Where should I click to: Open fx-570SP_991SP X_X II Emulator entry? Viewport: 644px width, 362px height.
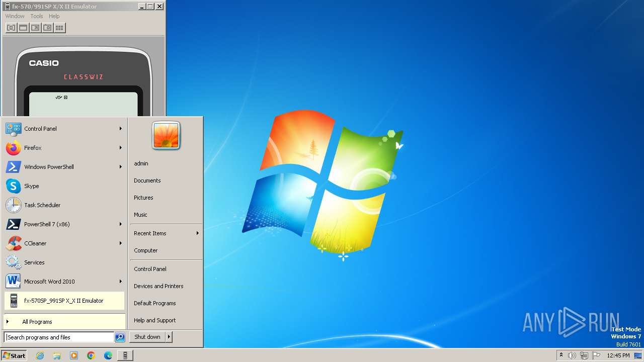click(64, 301)
